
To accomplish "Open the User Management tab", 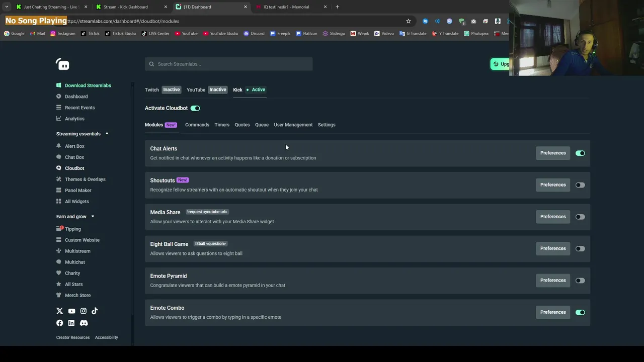I will (293, 125).
